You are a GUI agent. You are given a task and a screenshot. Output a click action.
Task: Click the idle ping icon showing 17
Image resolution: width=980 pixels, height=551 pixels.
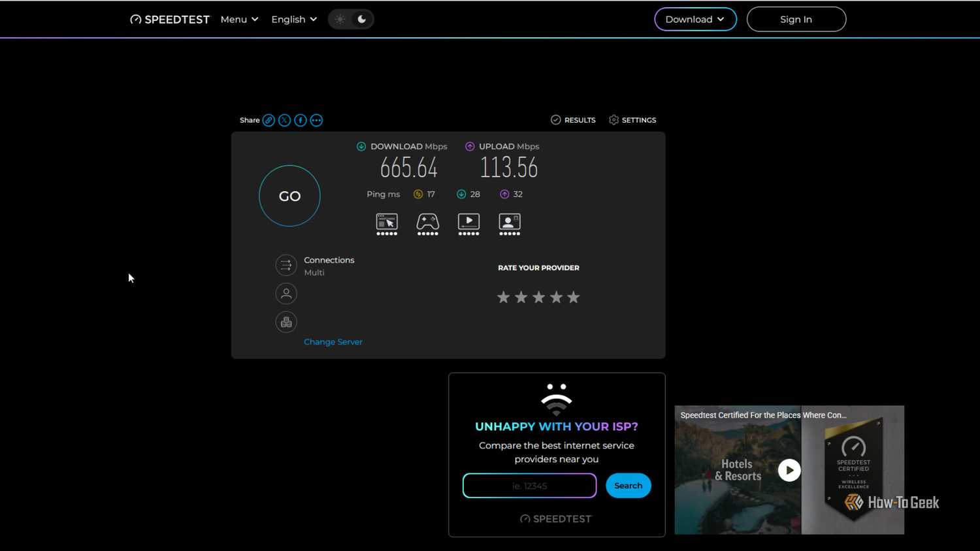pos(418,194)
